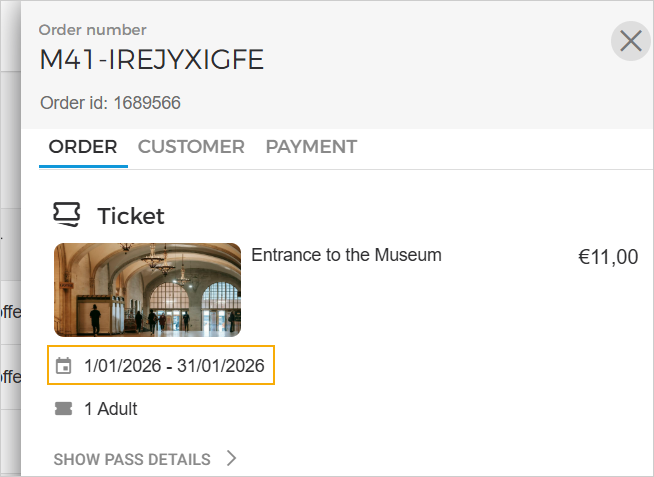Select the Entrance to the Museum title
654x477 pixels.
(x=346, y=255)
